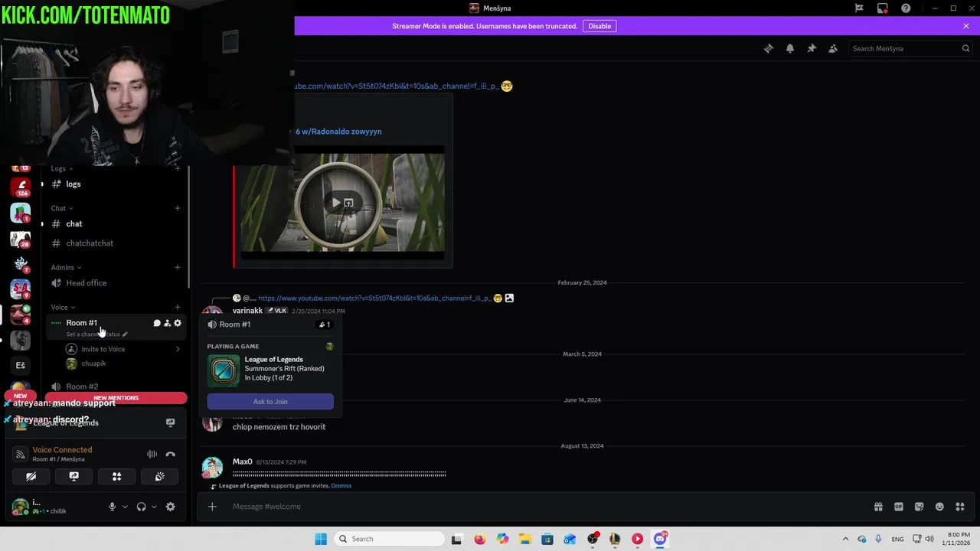
Task: Open Windows Start menu
Action: point(321,539)
